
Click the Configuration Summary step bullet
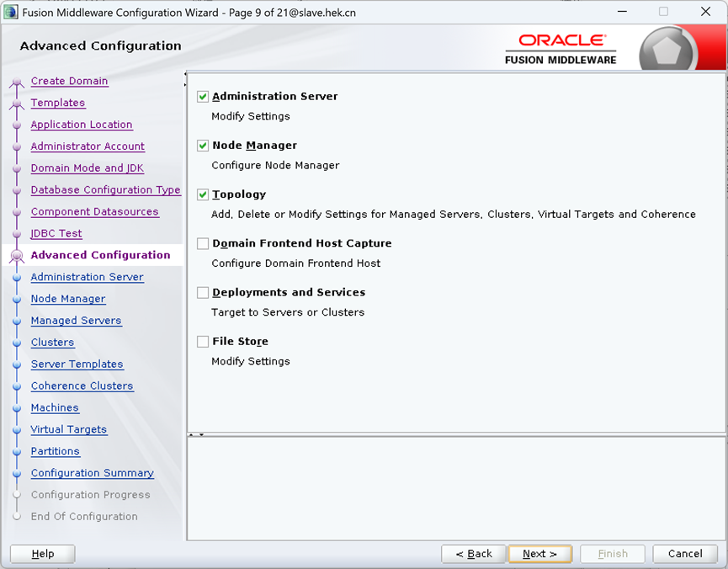pyautogui.click(x=17, y=474)
